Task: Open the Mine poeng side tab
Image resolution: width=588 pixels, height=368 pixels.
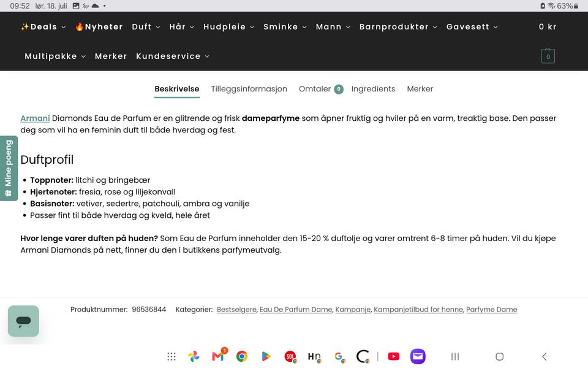Action: (x=9, y=168)
